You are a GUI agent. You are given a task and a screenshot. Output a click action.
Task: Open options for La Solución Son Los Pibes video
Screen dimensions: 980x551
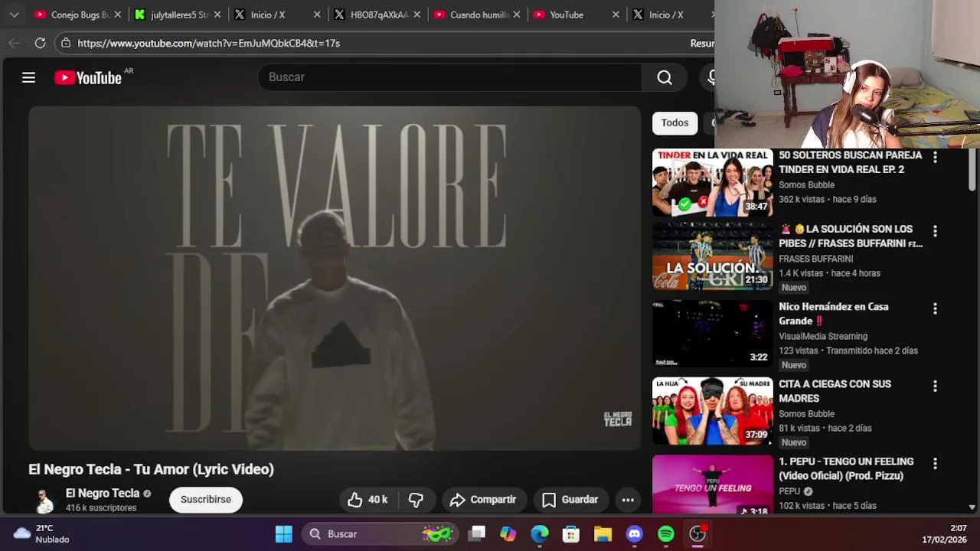point(935,230)
